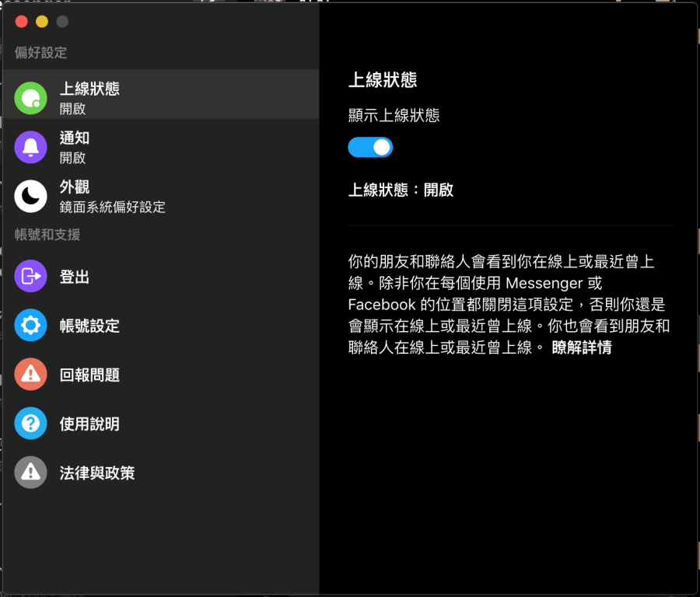Open 帳號設定 account settings
The height and width of the screenshot is (597, 700).
[x=161, y=325]
